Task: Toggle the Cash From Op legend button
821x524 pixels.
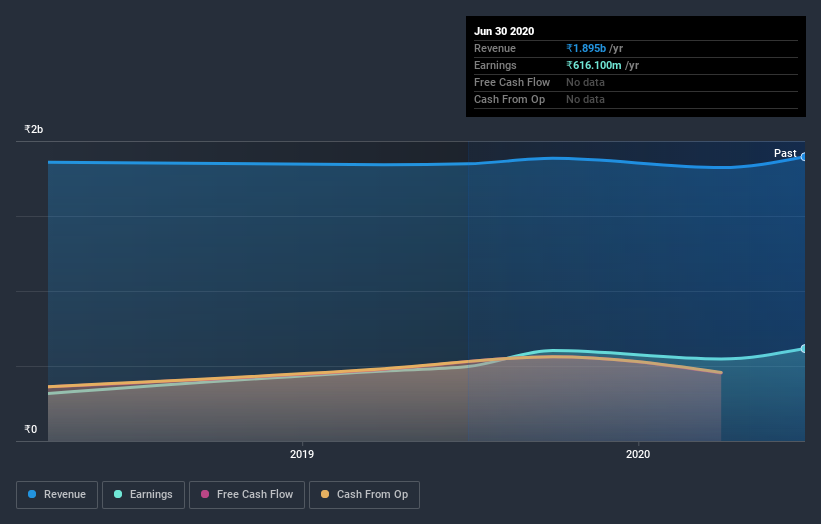Action: [x=364, y=495]
